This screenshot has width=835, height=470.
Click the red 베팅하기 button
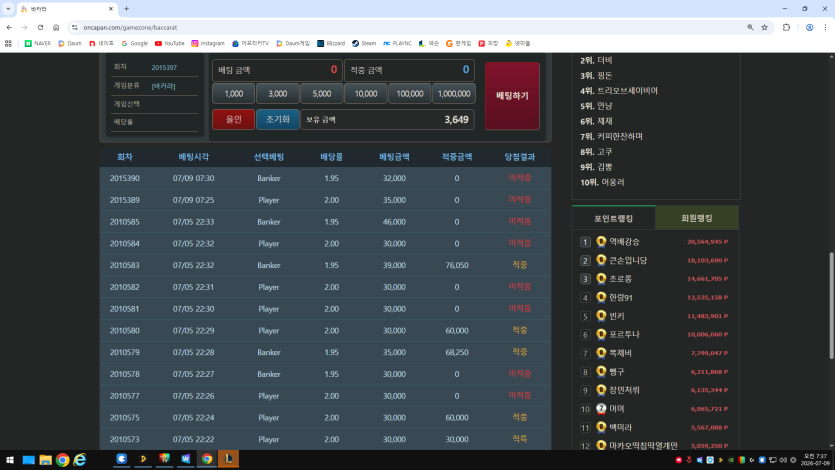[x=512, y=96]
